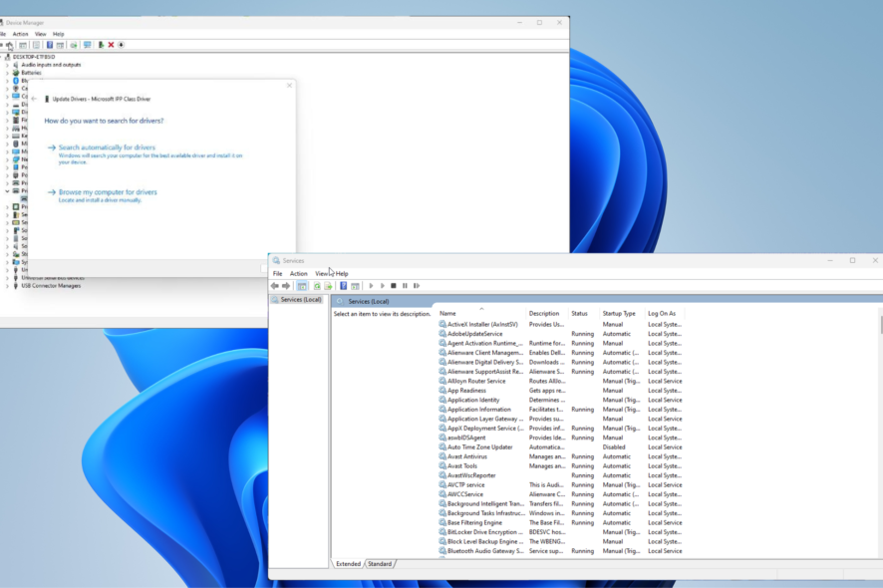Click the green Update driver toolbar icon
883x588 pixels.
(x=101, y=45)
